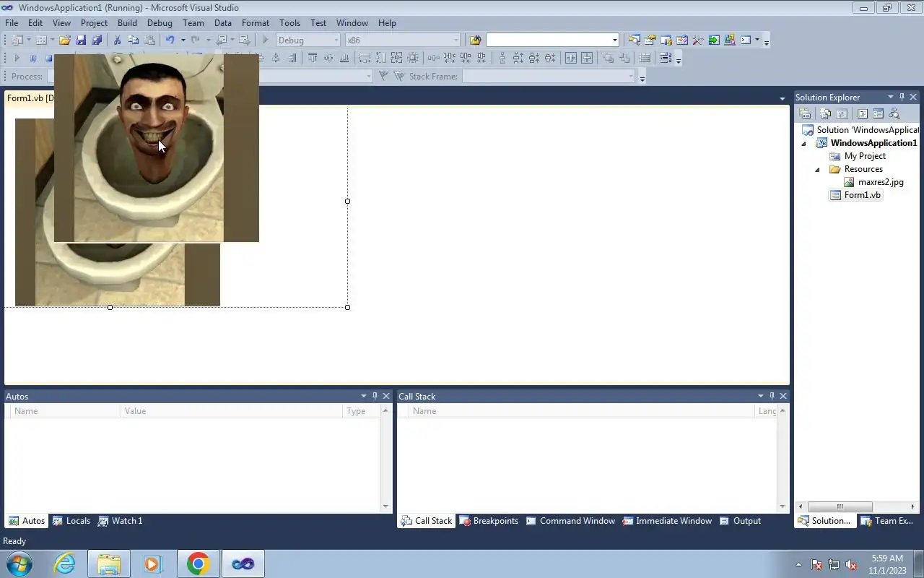Pause debugging with Break All icon
924x578 pixels.
(x=32, y=59)
